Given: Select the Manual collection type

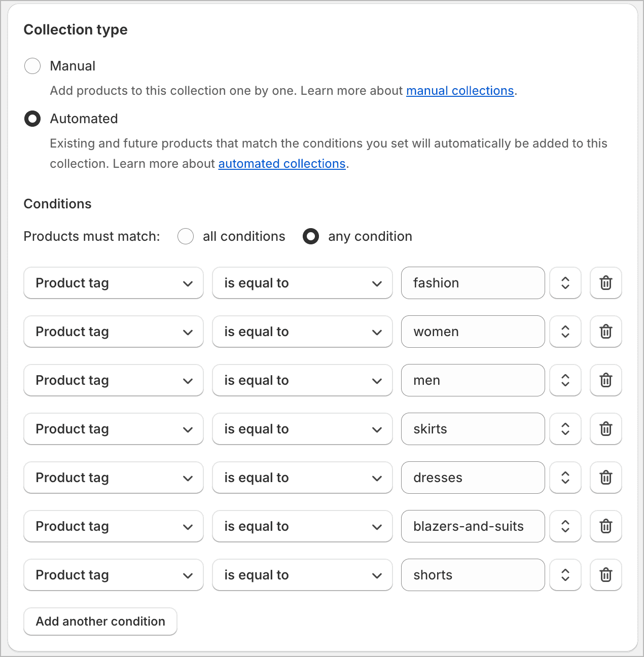Looking at the screenshot, I should (32, 66).
